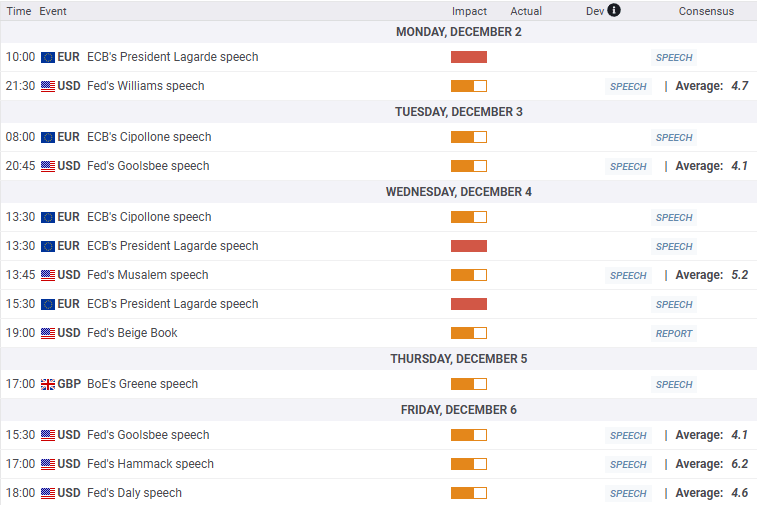757x505 pixels.
Task: Click Average 6.2 on Hammack speech row
Action: click(712, 464)
